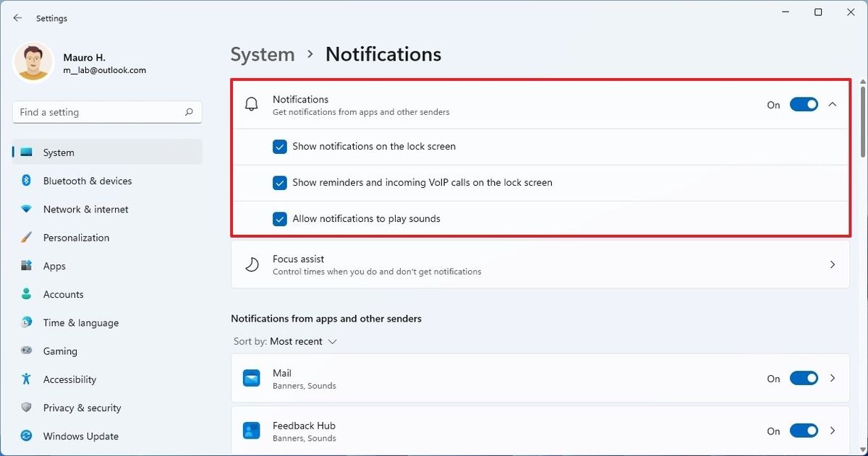The image size is (868, 456).
Task: Collapse the Notifications section chevron
Action: tap(833, 104)
